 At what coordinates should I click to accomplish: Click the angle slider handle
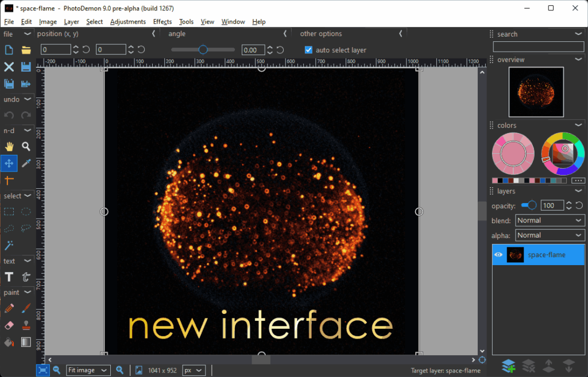[203, 50]
